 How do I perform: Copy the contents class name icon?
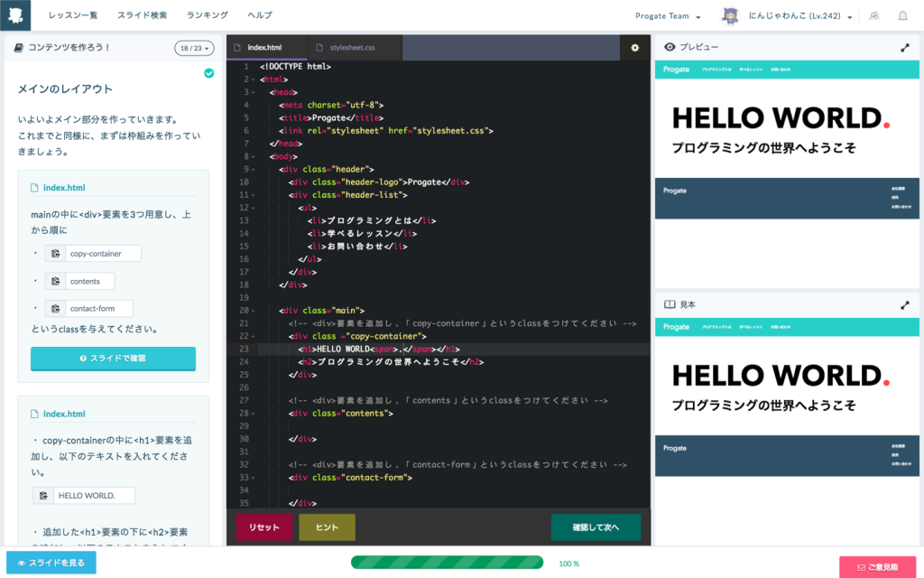[55, 282]
